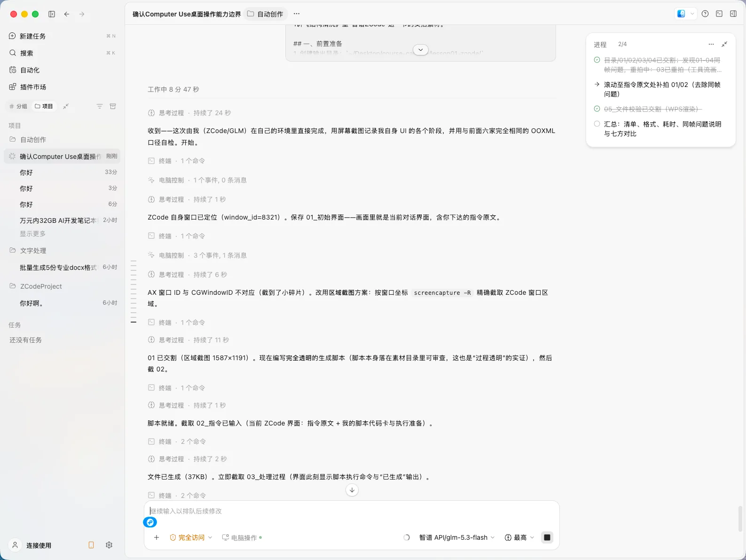
Task: Go back with the left arrow
Action: tap(67, 14)
